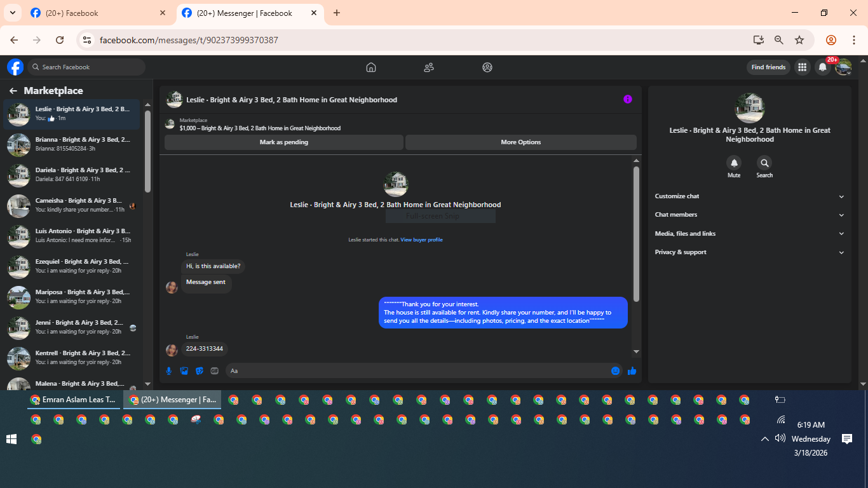
Task: Open Chrome zoom magnifier icon
Action: (779, 40)
